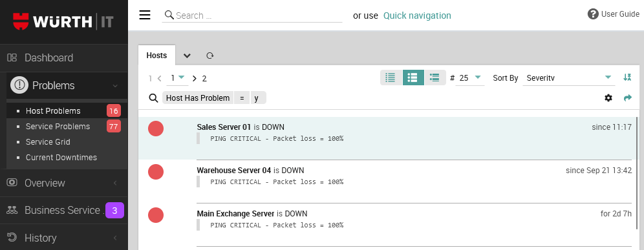Click the equals operator filter chip
This screenshot has height=250, width=644.
(242, 98)
